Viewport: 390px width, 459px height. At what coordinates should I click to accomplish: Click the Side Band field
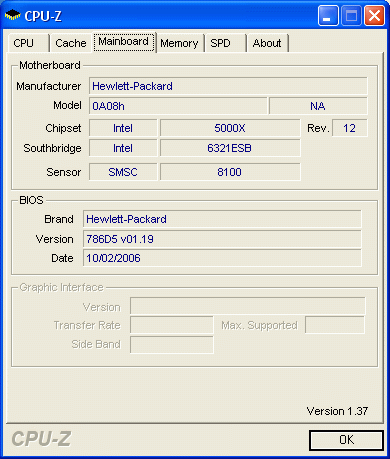point(172,345)
